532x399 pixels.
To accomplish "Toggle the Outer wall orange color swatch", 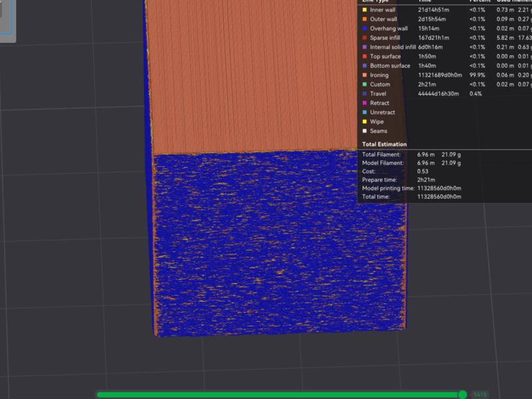I will point(364,19).
